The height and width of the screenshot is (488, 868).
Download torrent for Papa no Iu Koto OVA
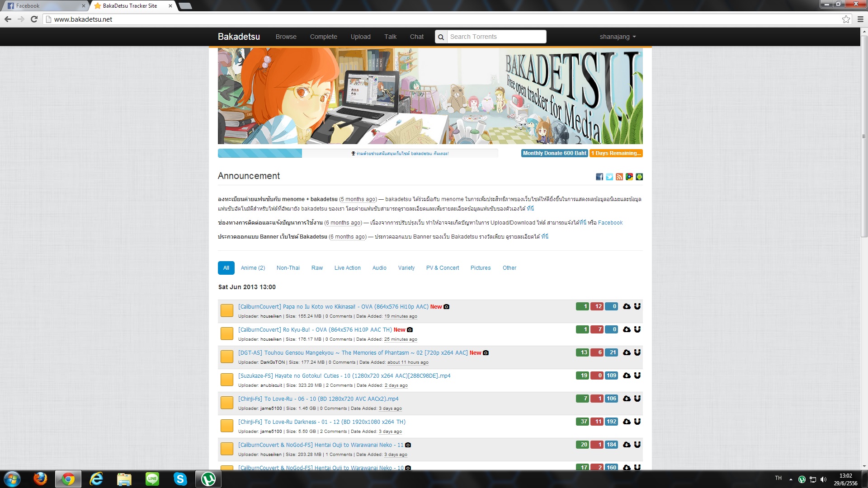tap(627, 306)
